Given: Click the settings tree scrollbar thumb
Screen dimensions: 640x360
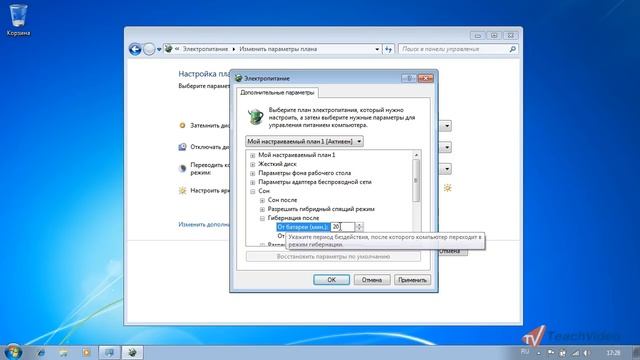Looking at the screenshot, I should (416, 180).
